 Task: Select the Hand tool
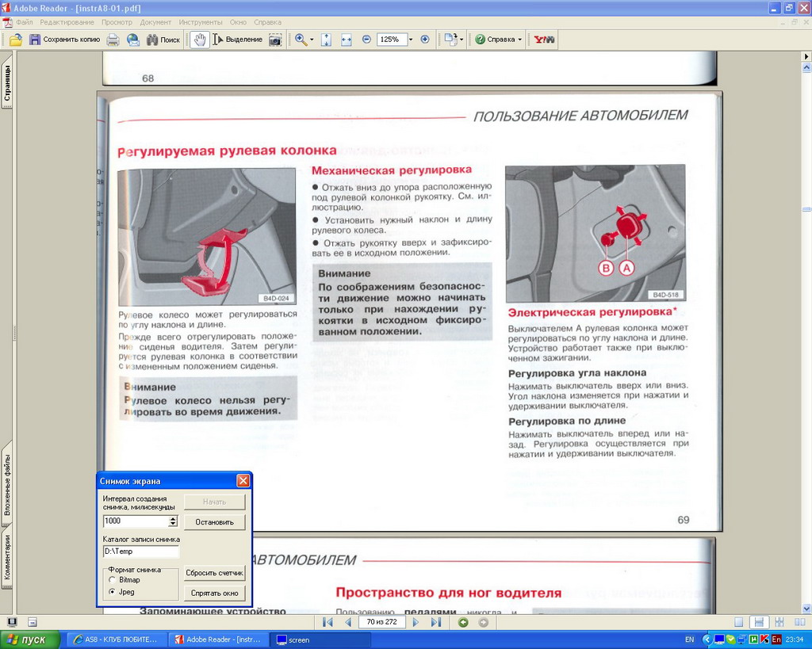199,40
